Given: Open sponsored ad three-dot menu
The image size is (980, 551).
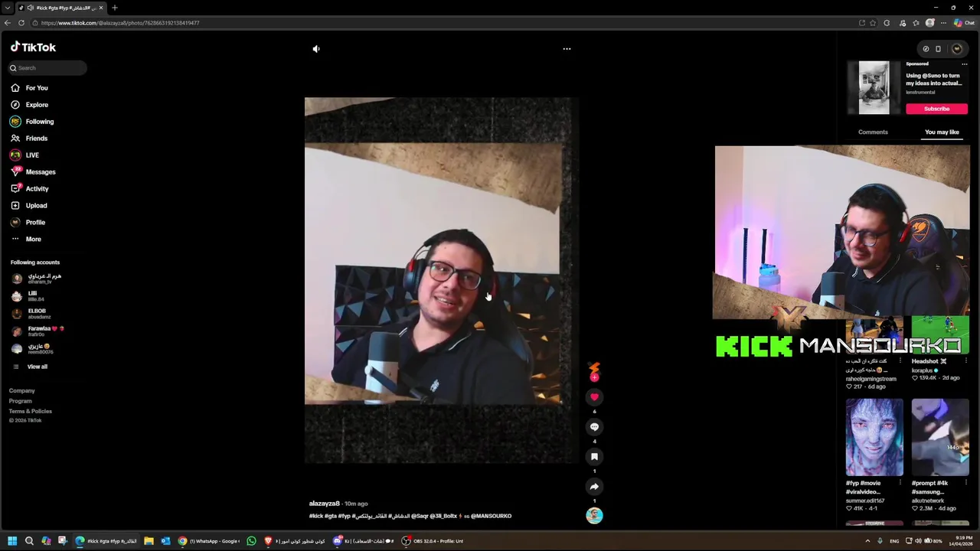Looking at the screenshot, I should coord(964,64).
